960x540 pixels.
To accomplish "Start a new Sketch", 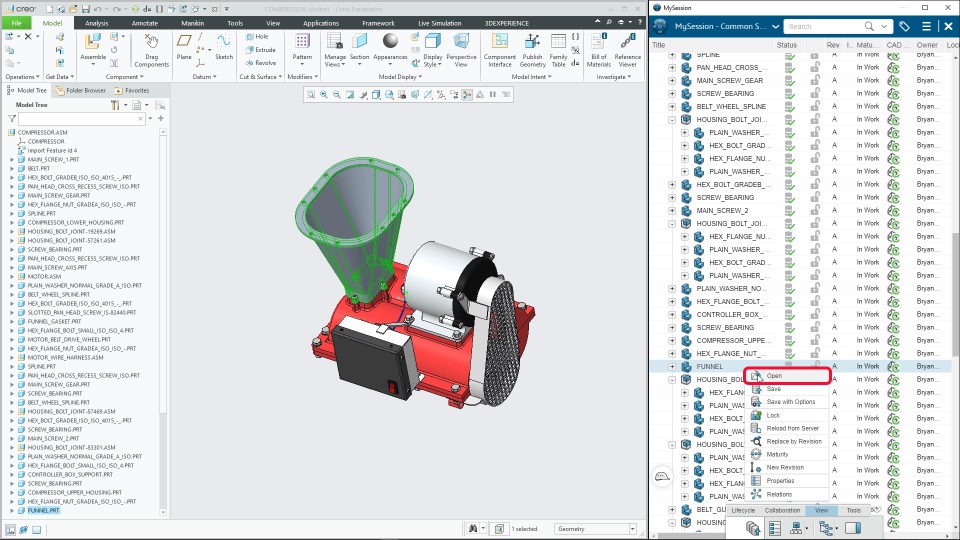I will click(224, 47).
